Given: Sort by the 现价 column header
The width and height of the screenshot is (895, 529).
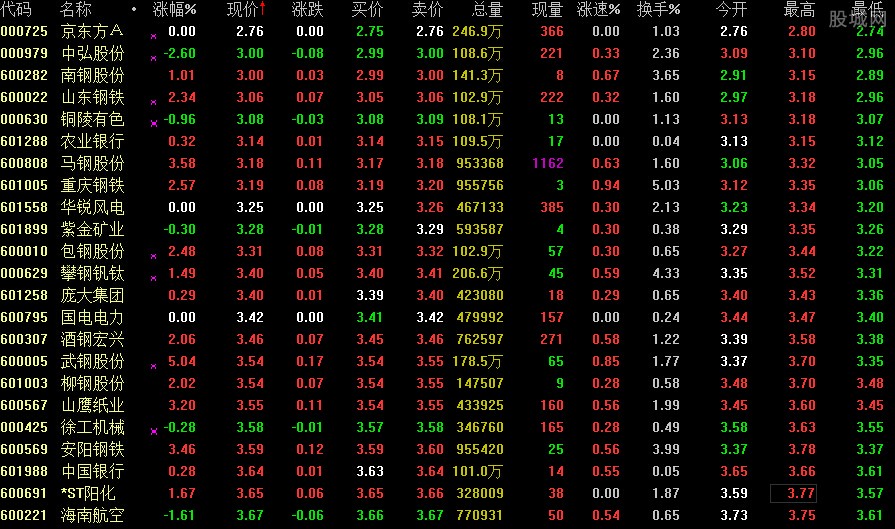Looking at the screenshot, I should pyautogui.click(x=243, y=9).
